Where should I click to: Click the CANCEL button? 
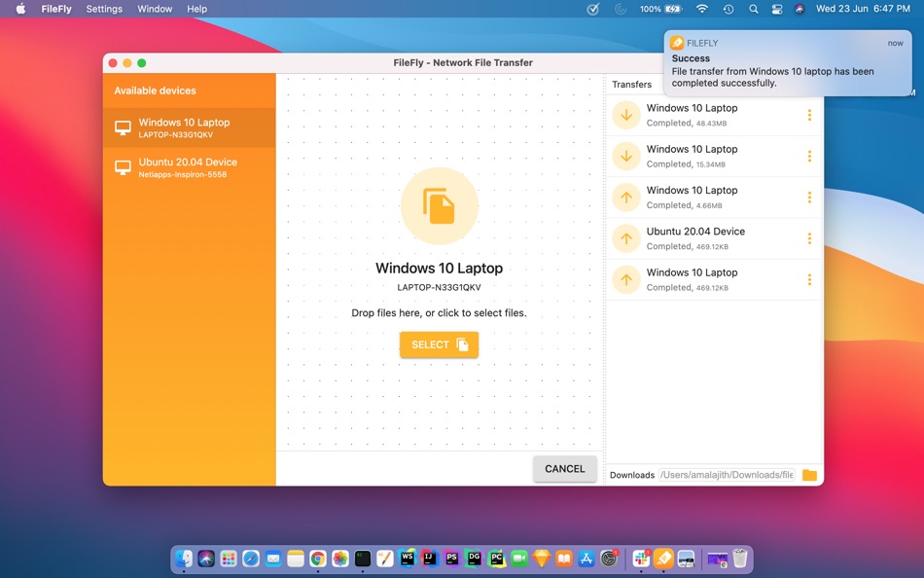pos(564,469)
